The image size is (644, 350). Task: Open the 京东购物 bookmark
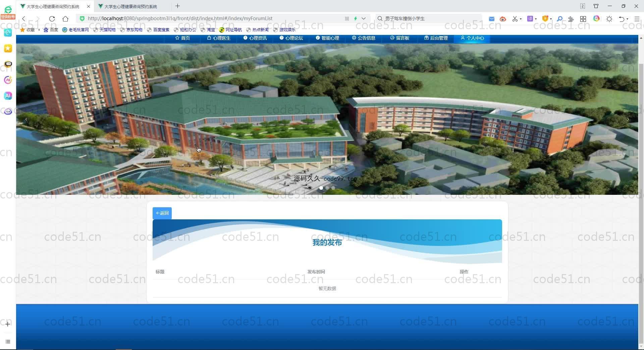coord(131,30)
